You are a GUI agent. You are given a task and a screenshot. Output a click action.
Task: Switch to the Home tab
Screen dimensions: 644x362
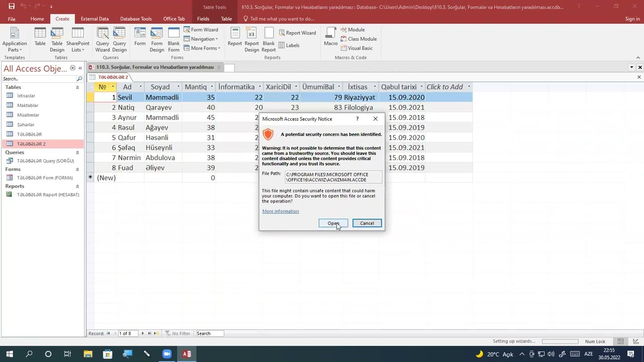tap(37, 19)
